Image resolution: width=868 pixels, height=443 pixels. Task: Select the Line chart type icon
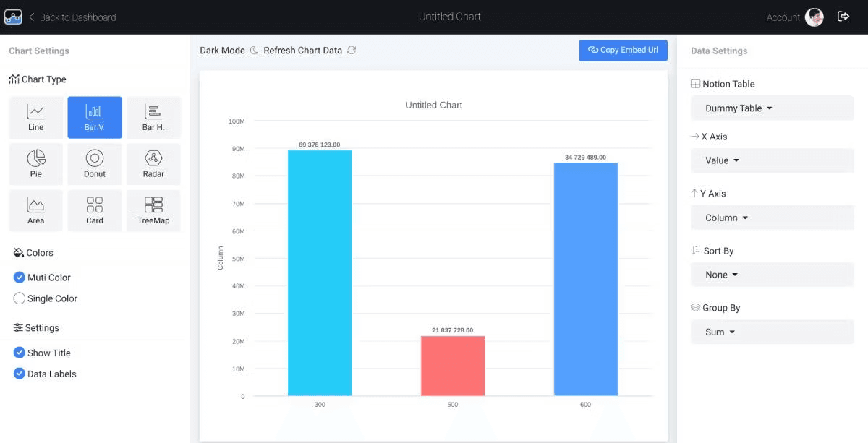(x=35, y=116)
